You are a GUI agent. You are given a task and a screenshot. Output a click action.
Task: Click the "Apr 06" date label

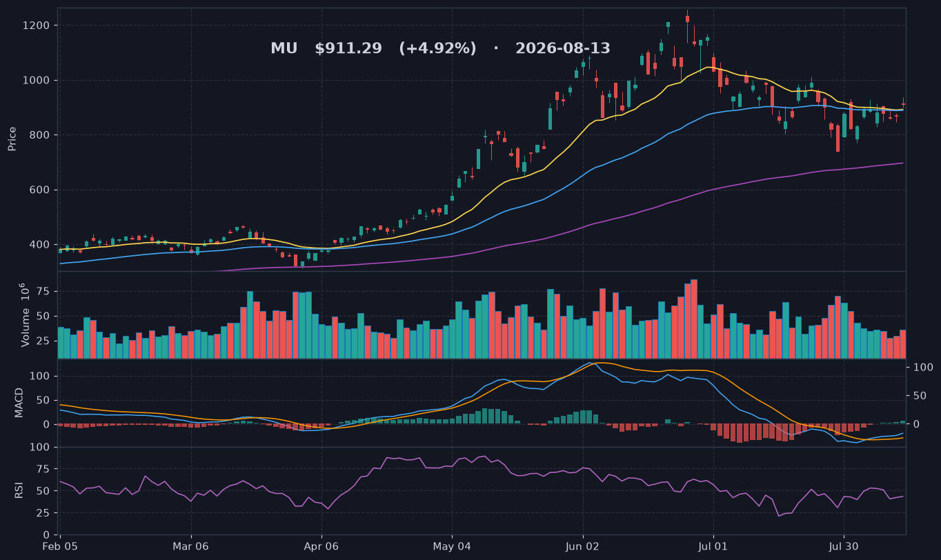pos(321,548)
